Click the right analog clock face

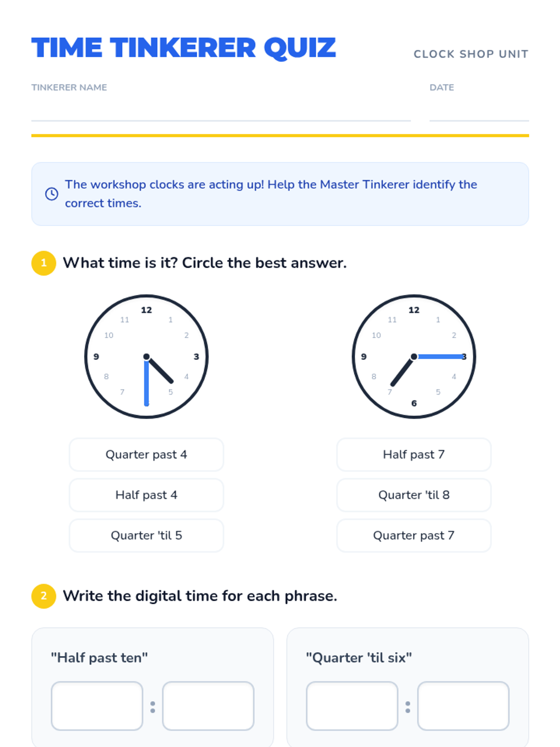coord(414,357)
